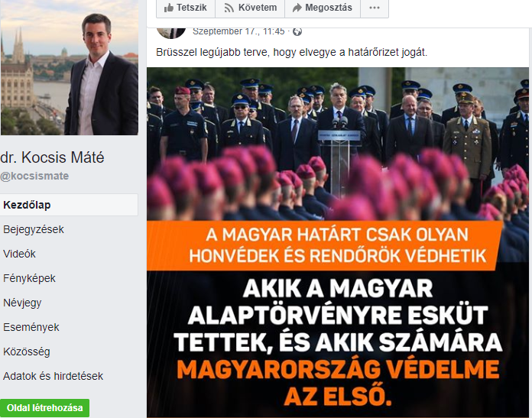Viewport: 532px width, 418px height.
Task: Open the Fényképek page
Action: tap(29, 278)
